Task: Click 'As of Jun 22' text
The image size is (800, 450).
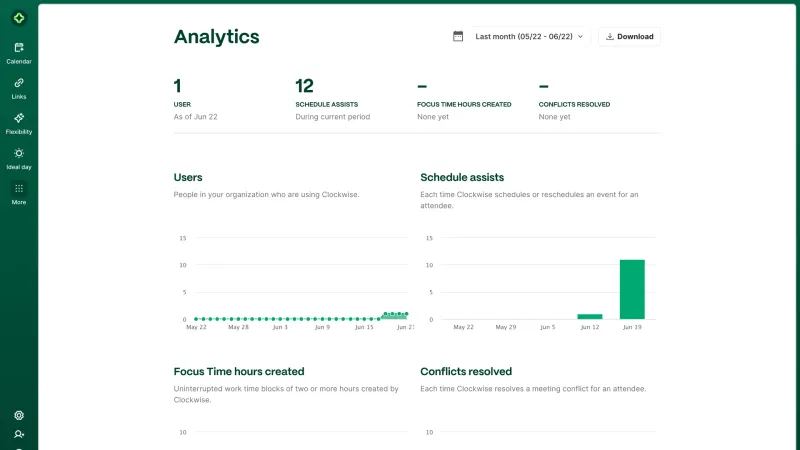Action: tap(195, 117)
